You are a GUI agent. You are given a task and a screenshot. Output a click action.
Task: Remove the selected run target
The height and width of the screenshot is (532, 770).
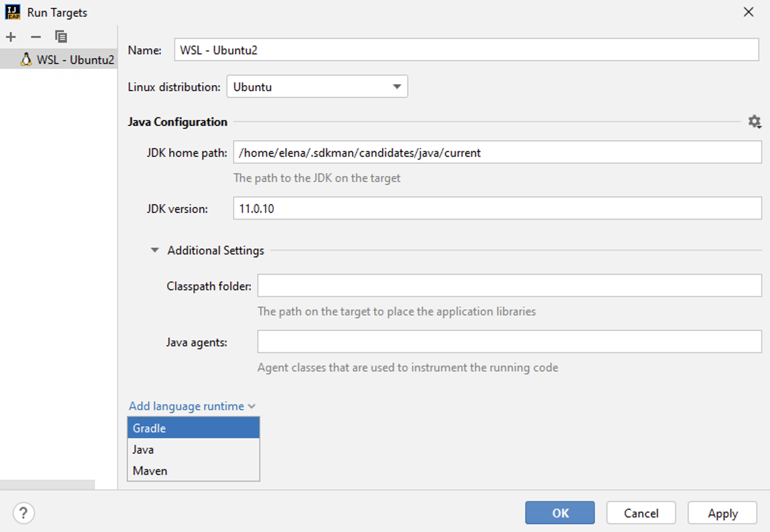36,37
